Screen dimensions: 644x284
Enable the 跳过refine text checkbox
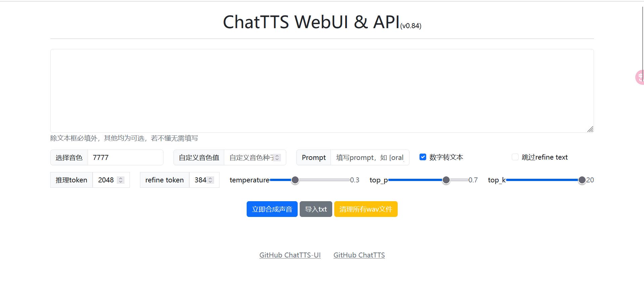[515, 157]
